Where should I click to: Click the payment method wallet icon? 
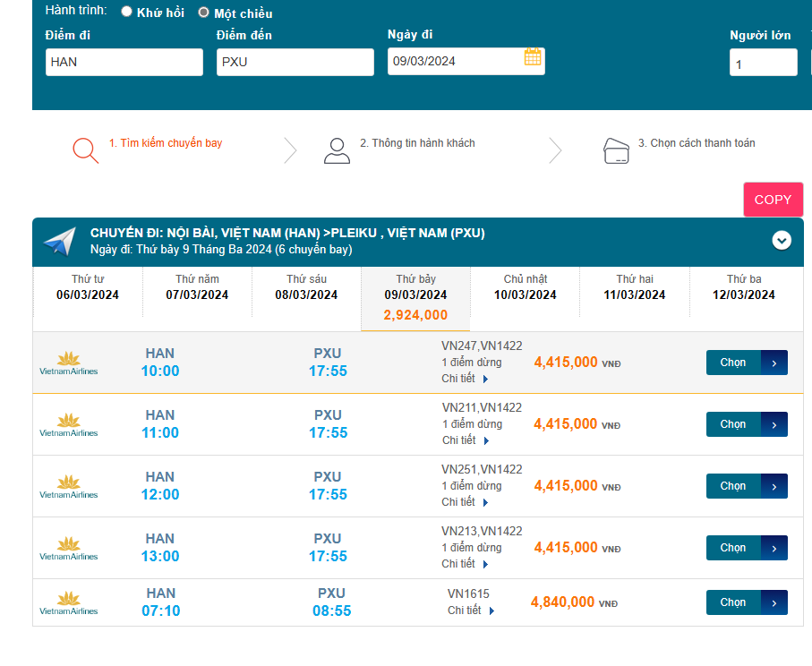(617, 150)
